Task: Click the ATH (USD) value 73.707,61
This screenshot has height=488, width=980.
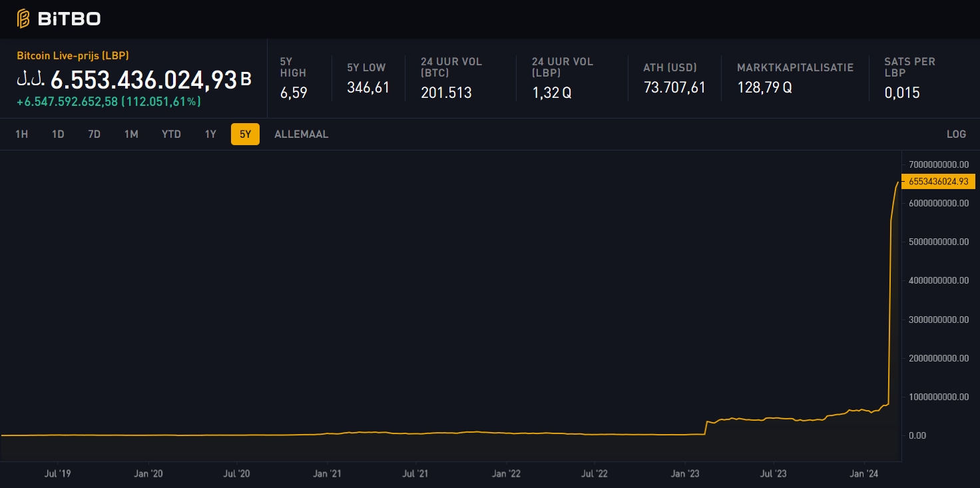Action: pos(674,87)
